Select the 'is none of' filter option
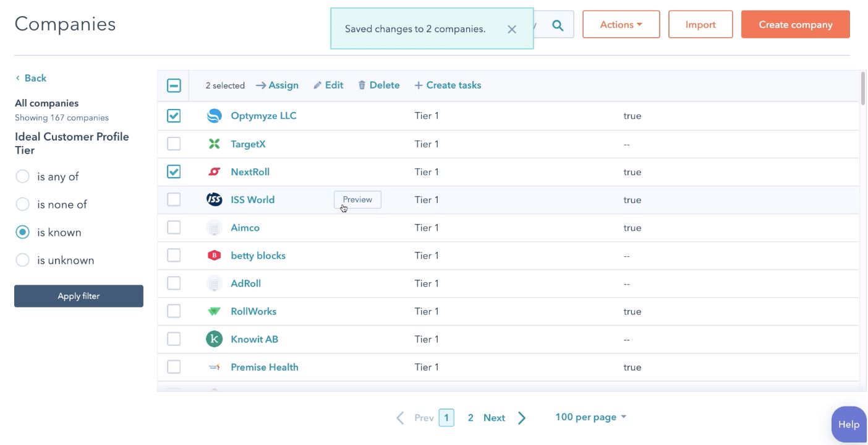This screenshot has height=445, width=868. [x=22, y=204]
